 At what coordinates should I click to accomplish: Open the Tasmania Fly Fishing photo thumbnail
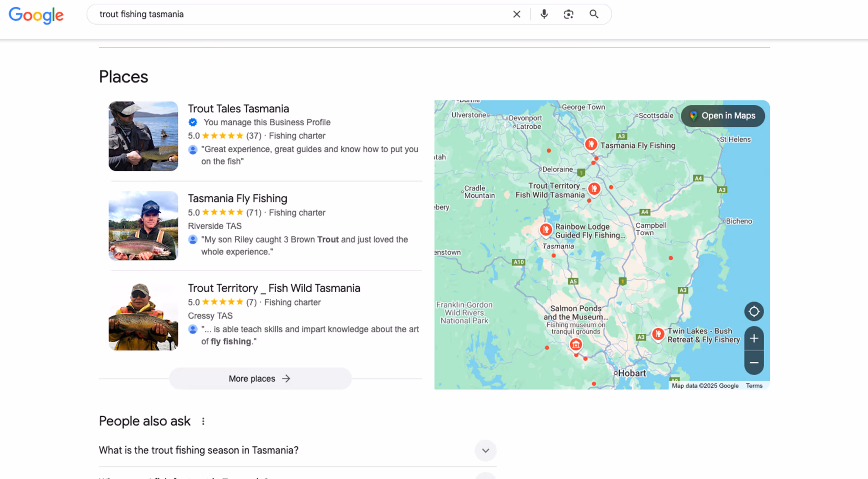pyautogui.click(x=143, y=226)
